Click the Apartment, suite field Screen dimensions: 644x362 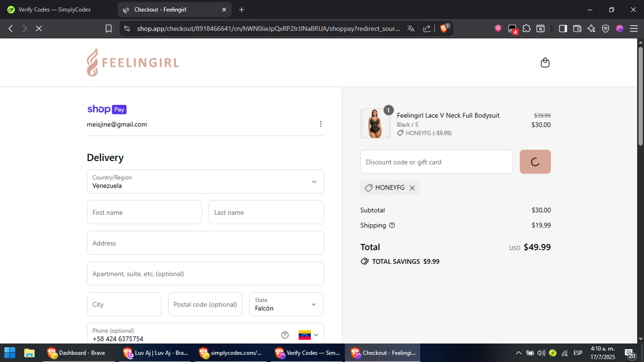point(205,274)
